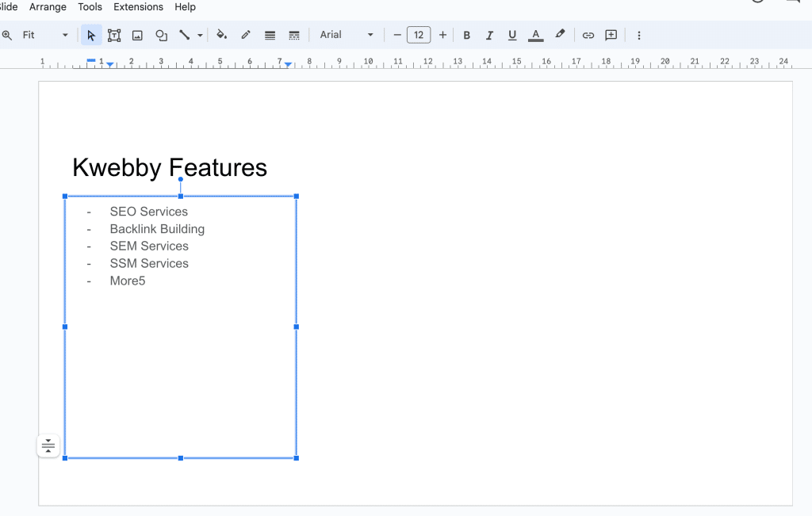The width and height of the screenshot is (812, 516).
Task: Toggle Bold formatting
Action: click(x=466, y=35)
